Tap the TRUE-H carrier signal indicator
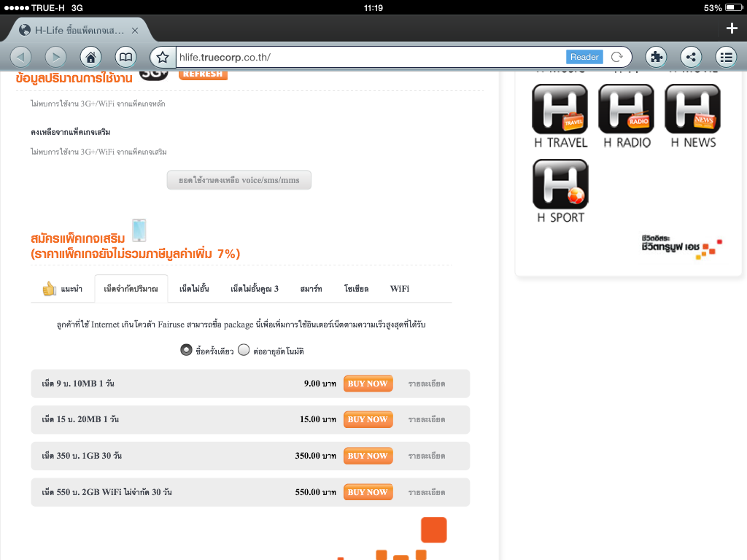 pyautogui.click(x=34, y=7)
